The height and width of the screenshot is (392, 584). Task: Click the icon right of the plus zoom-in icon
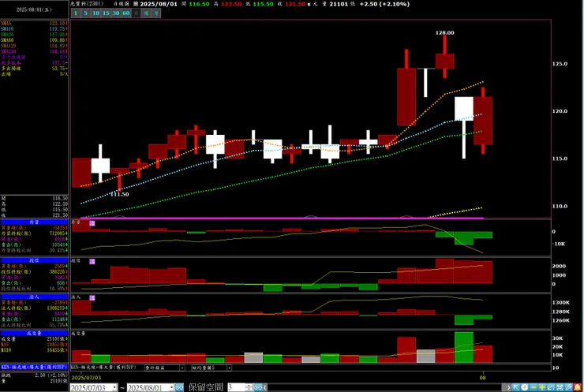coord(551,387)
